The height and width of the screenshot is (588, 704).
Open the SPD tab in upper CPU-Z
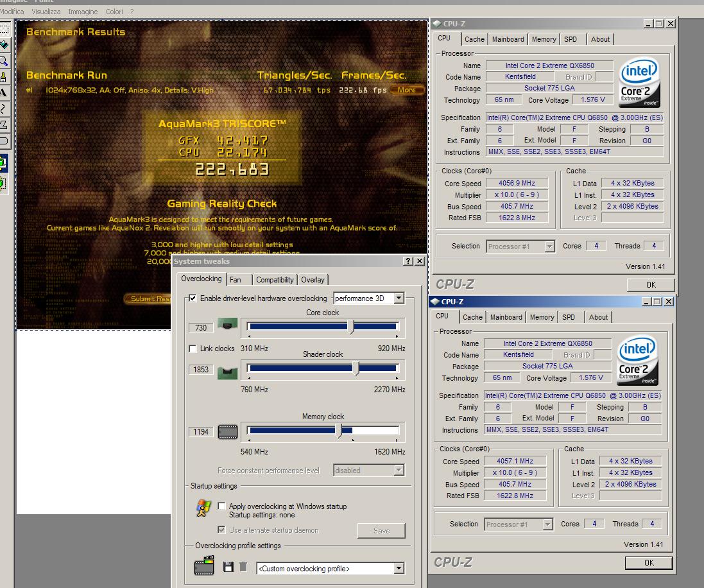pos(573,39)
